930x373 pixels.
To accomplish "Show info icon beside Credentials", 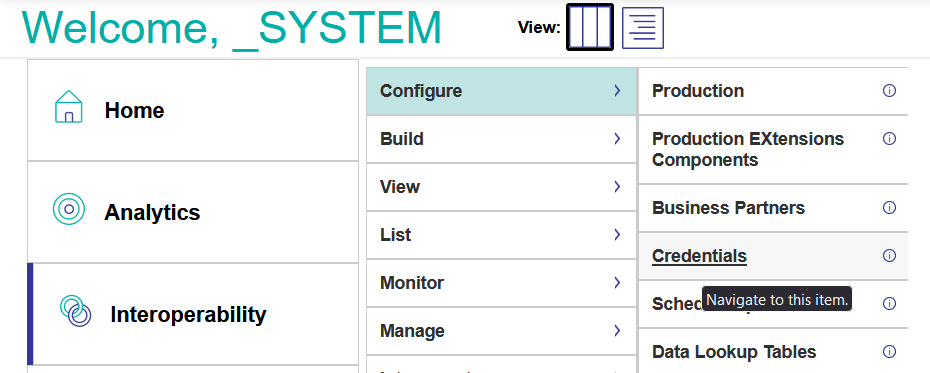I will (x=889, y=256).
